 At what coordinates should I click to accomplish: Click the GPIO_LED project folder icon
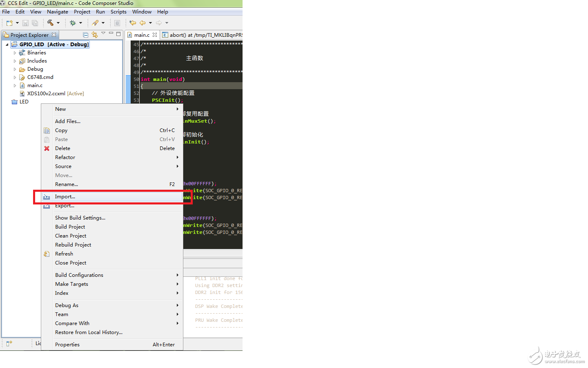tap(14, 45)
